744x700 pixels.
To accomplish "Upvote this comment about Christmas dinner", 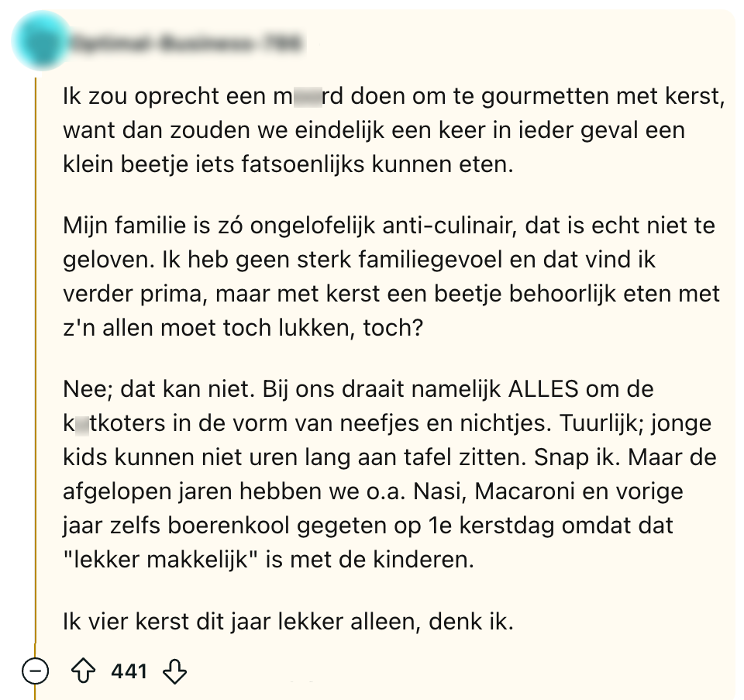I will pyautogui.click(x=83, y=671).
